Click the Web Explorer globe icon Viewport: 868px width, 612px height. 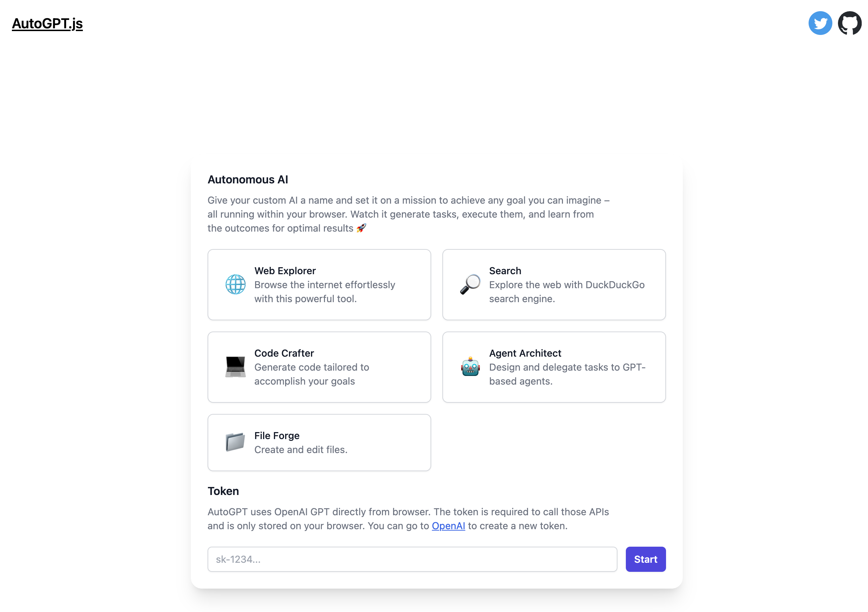tap(235, 284)
